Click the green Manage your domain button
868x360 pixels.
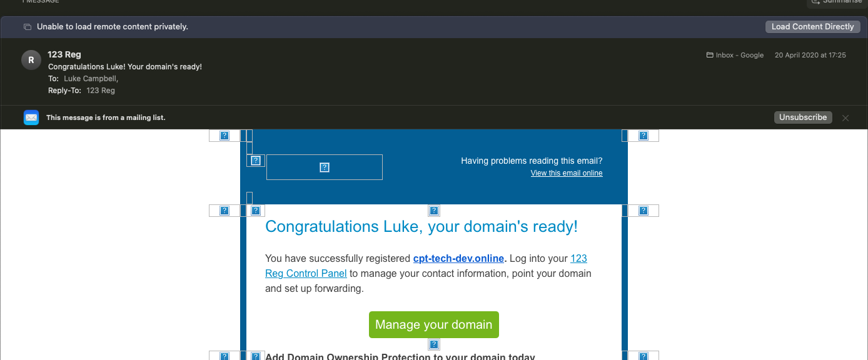pos(433,324)
